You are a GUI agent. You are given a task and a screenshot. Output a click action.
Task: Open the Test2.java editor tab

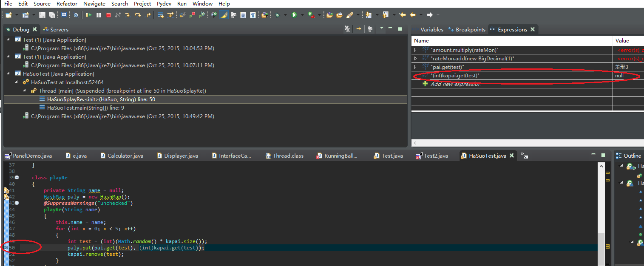point(432,156)
